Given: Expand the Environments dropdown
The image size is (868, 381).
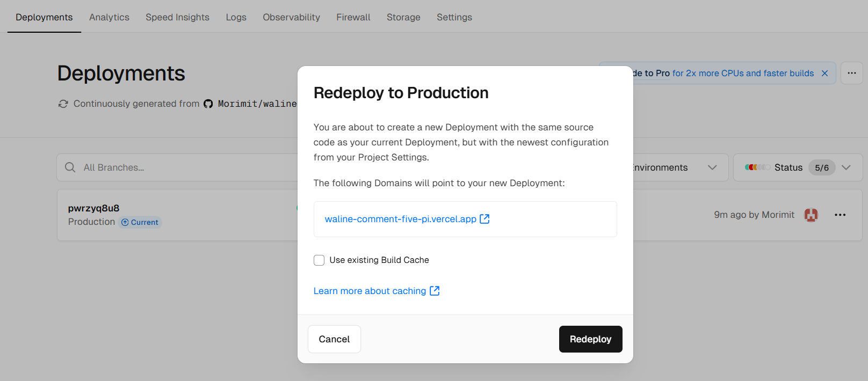Looking at the screenshot, I should tap(712, 167).
